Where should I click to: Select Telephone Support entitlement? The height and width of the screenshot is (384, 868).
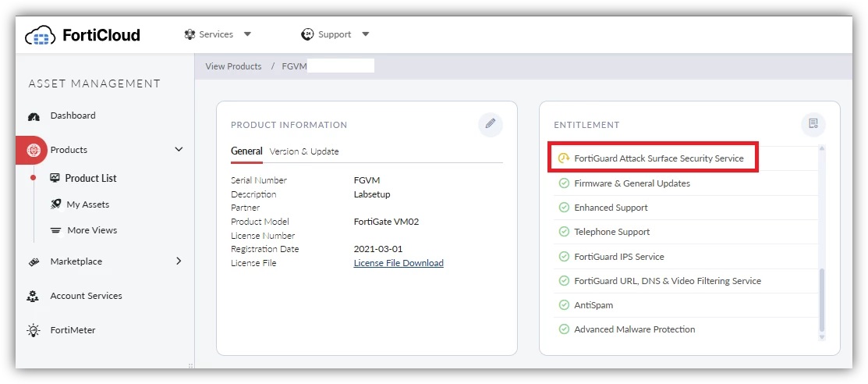pos(612,232)
